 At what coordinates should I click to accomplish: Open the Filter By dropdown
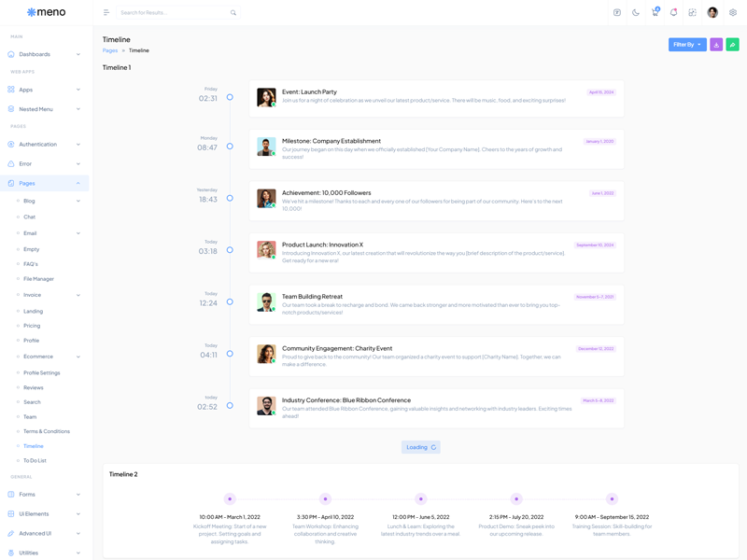pyautogui.click(x=687, y=45)
